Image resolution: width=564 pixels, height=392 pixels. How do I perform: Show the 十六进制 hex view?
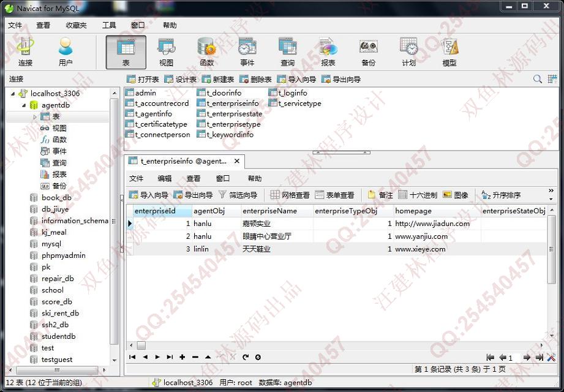coord(418,195)
